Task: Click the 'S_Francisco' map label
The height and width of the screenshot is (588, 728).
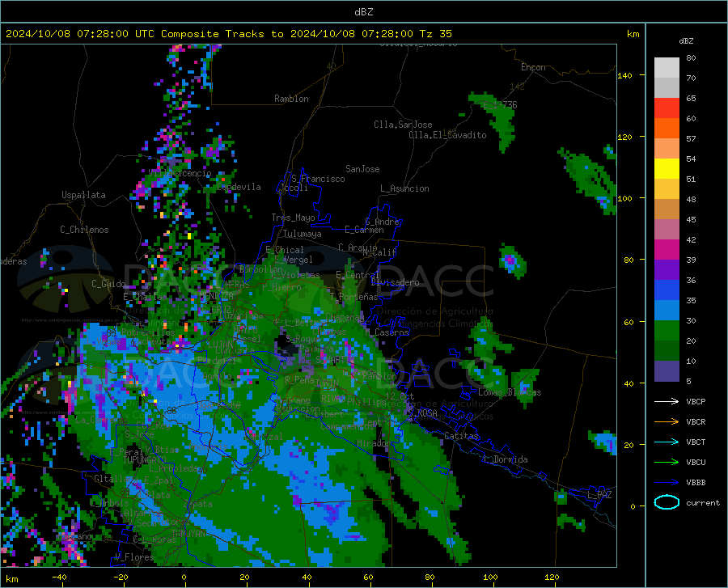Action: pos(318,179)
